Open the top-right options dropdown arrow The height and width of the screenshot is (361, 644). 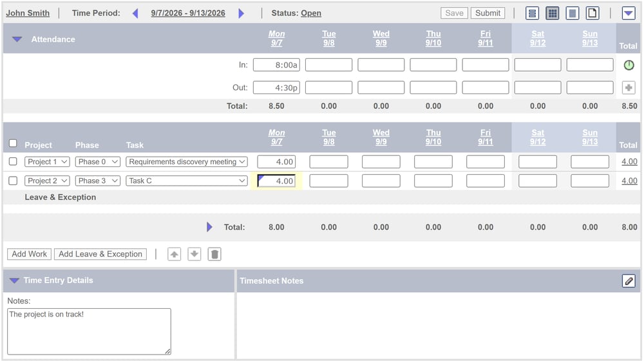[629, 13]
